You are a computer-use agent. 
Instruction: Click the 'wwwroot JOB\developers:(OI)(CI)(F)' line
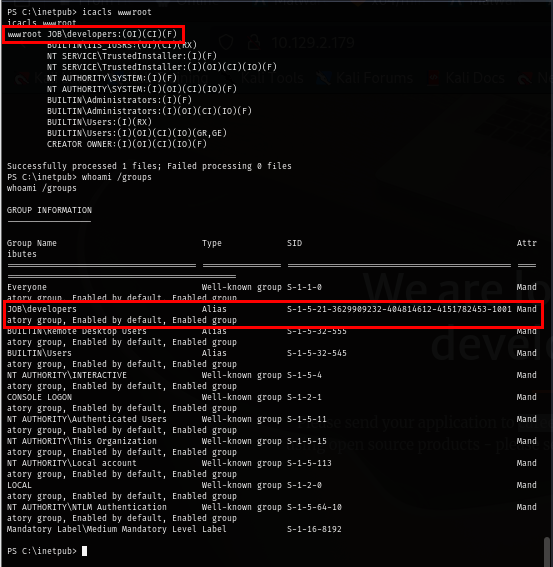92,34
